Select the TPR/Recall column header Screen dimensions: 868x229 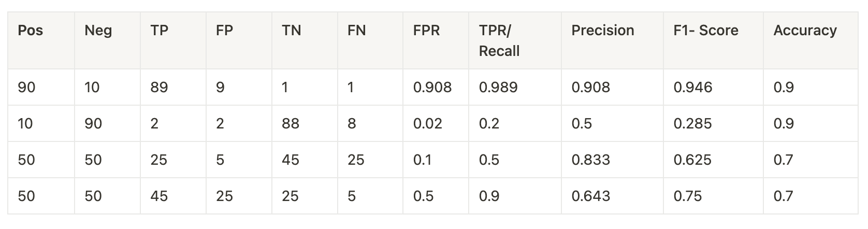499,40
